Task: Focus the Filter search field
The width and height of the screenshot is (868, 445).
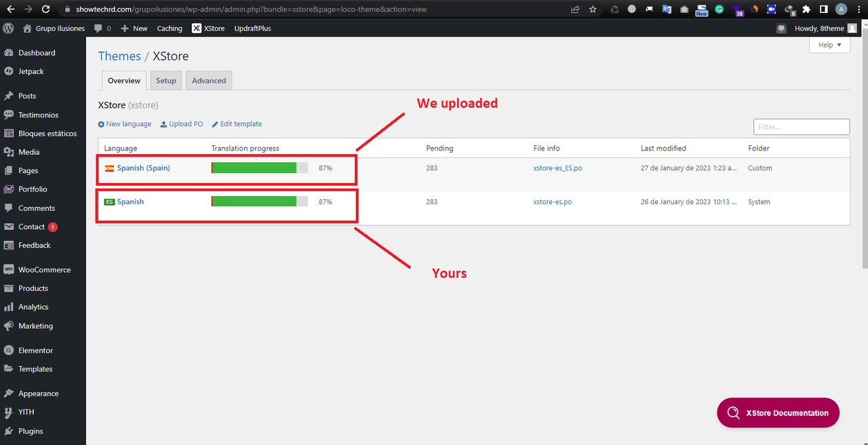Action: (x=802, y=127)
